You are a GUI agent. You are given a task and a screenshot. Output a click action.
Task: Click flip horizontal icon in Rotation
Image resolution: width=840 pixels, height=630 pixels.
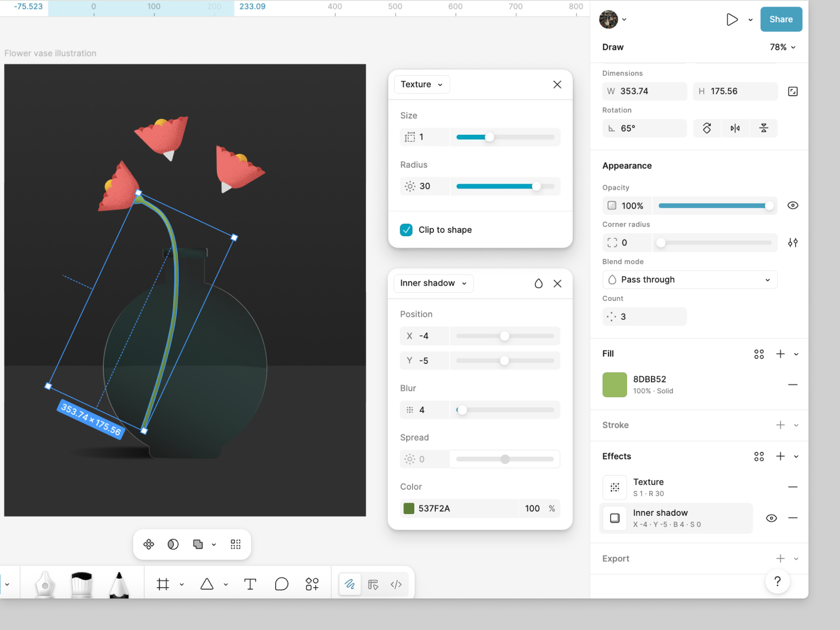click(x=735, y=128)
